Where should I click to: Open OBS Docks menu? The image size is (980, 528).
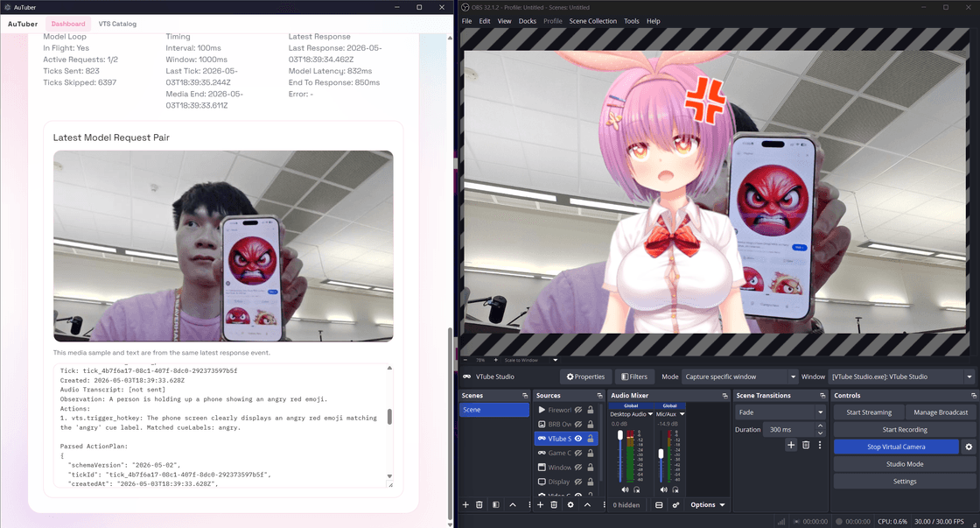[528, 21]
